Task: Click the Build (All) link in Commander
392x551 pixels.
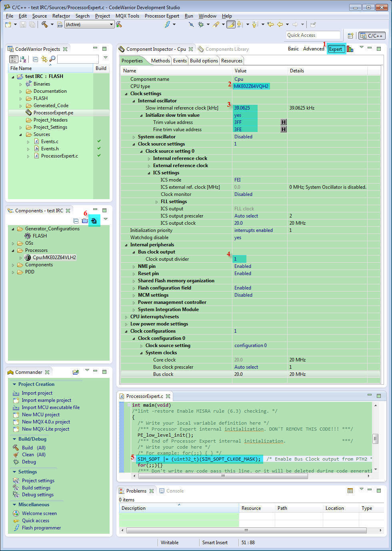Action: coord(34,447)
